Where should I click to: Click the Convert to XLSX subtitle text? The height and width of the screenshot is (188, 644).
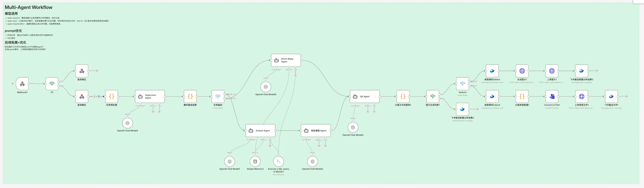552,108
